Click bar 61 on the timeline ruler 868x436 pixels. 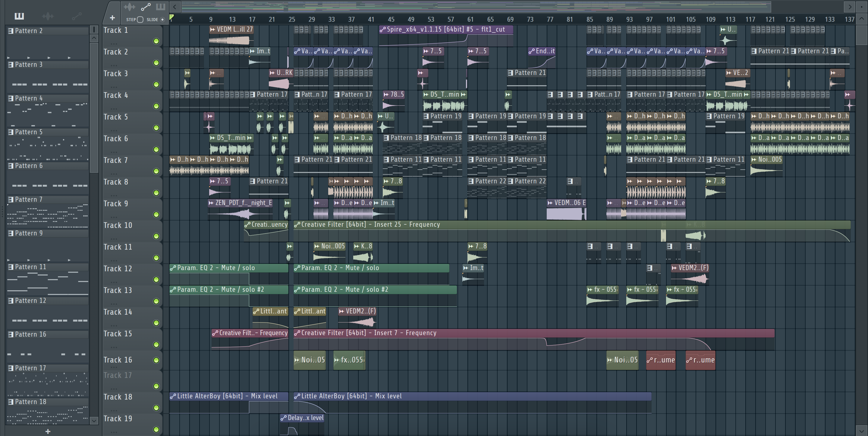pos(470,20)
